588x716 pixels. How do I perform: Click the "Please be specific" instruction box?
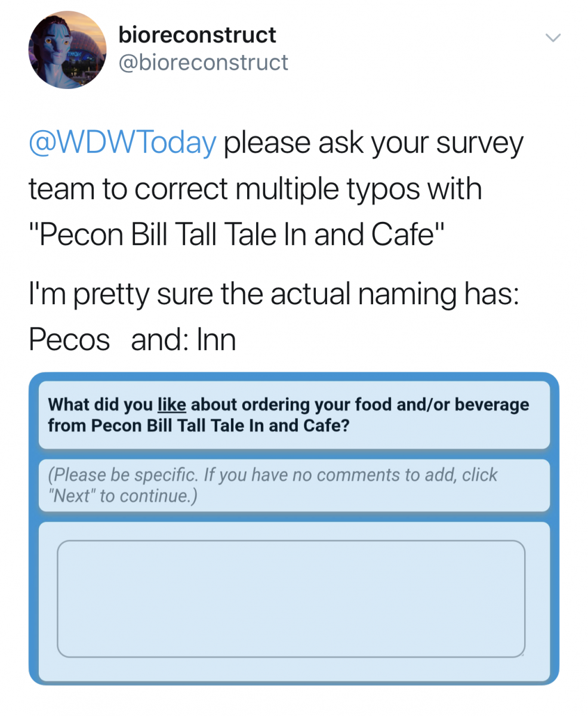pos(294,485)
